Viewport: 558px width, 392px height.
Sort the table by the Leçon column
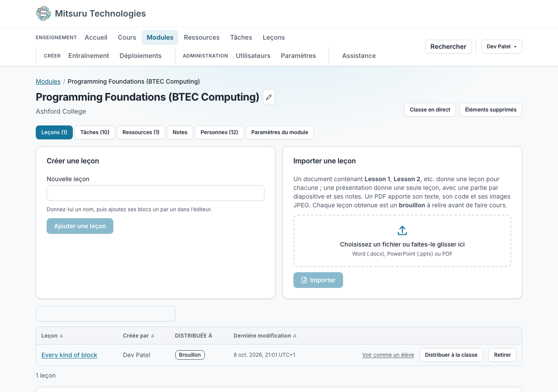pyautogui.click(x=52, y=336)
